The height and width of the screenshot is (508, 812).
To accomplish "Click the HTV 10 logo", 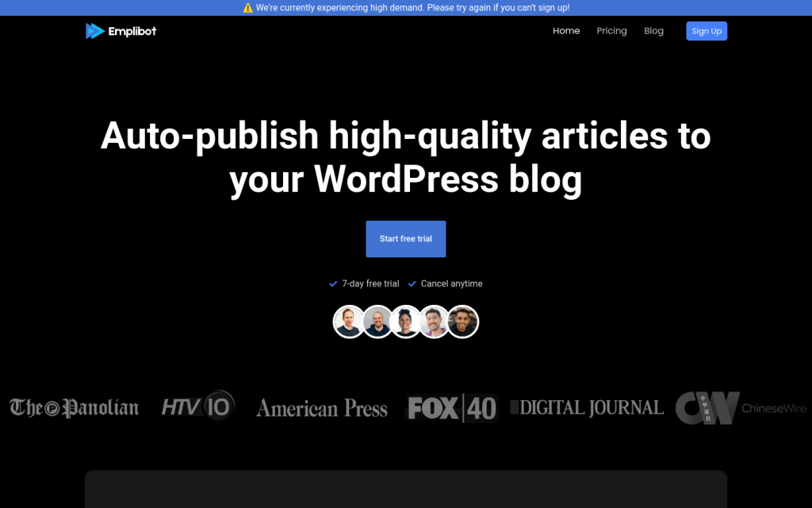I will point(197,406).
